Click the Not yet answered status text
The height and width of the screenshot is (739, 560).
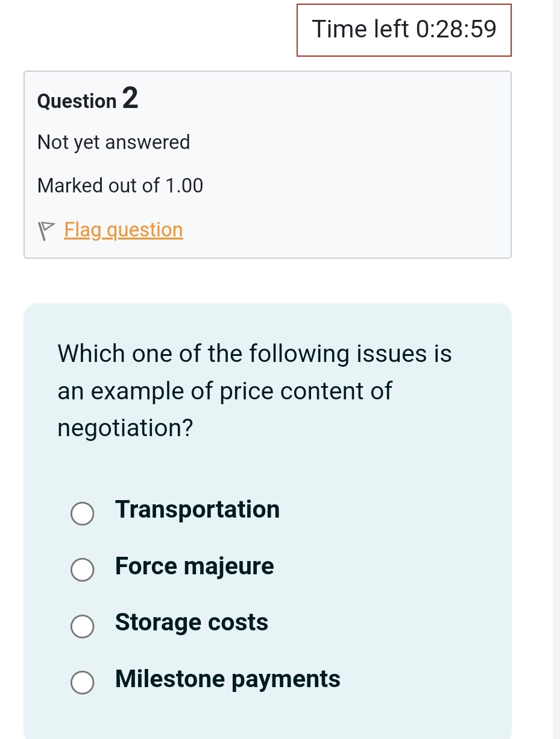(113, 142)
